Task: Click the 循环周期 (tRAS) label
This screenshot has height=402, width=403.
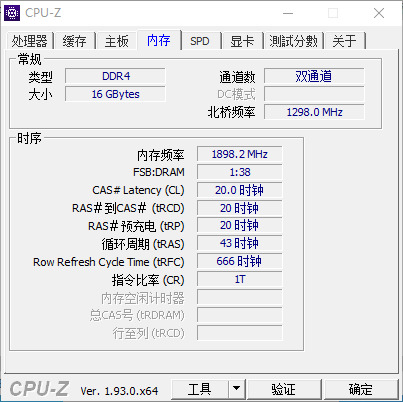Action: [143, 244]
